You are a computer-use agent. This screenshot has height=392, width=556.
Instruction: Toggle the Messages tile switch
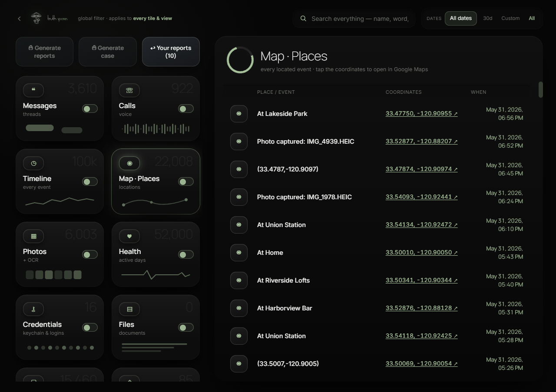pos(90,109)
